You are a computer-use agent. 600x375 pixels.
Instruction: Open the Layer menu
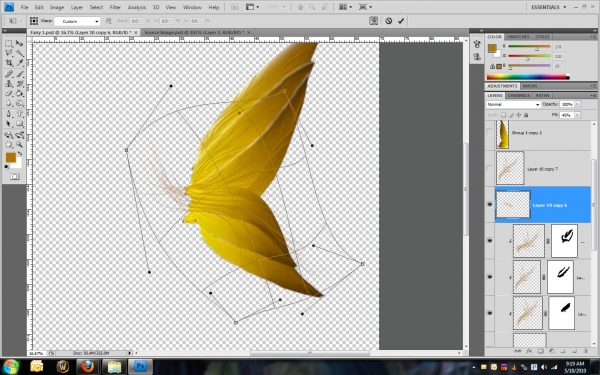[x=77, y=7]
